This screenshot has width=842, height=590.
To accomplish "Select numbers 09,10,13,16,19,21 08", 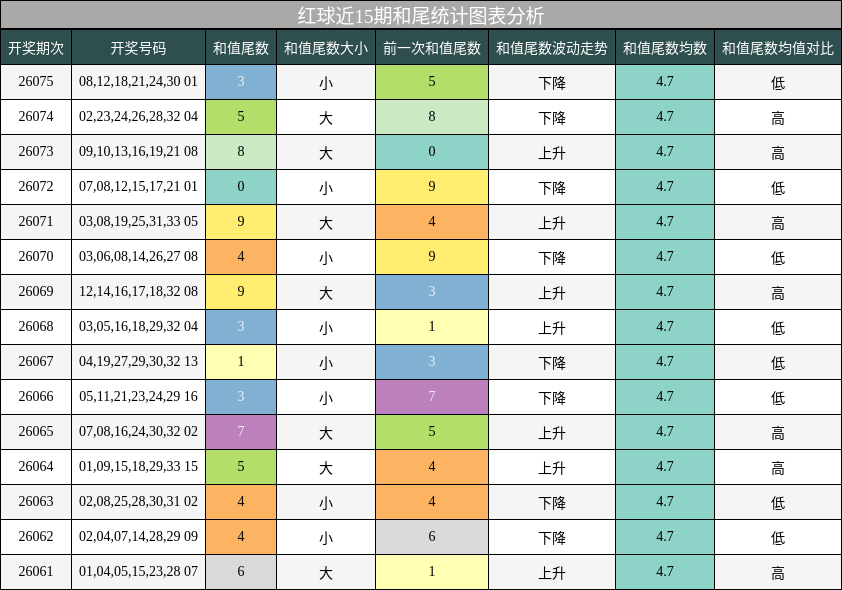I will [x=139, y=151].
